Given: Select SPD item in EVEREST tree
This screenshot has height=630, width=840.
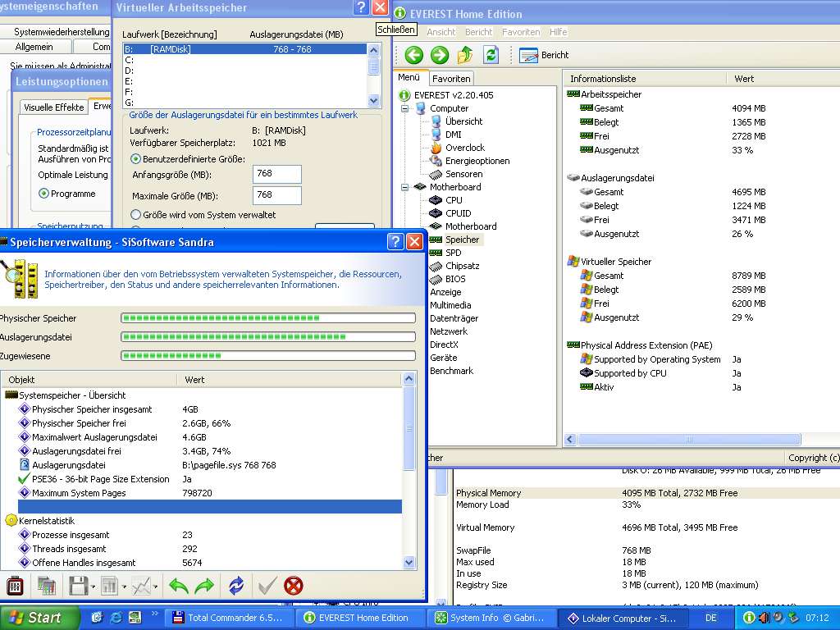Looking at the screenshot, I should tap(453, 253).
